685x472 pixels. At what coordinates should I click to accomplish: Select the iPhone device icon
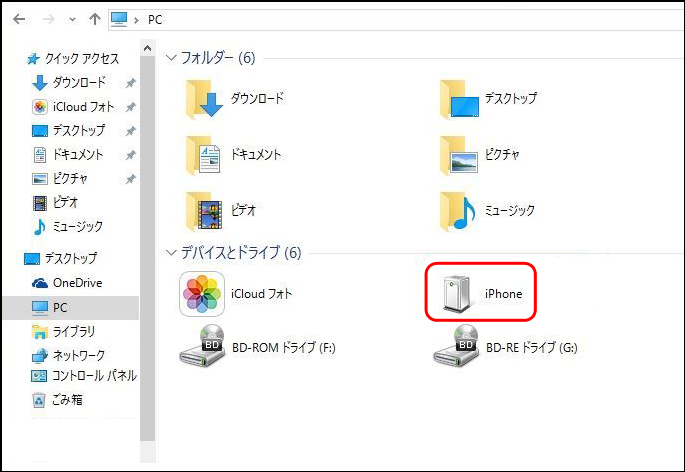pyautogui.click(x=457, y=294)
